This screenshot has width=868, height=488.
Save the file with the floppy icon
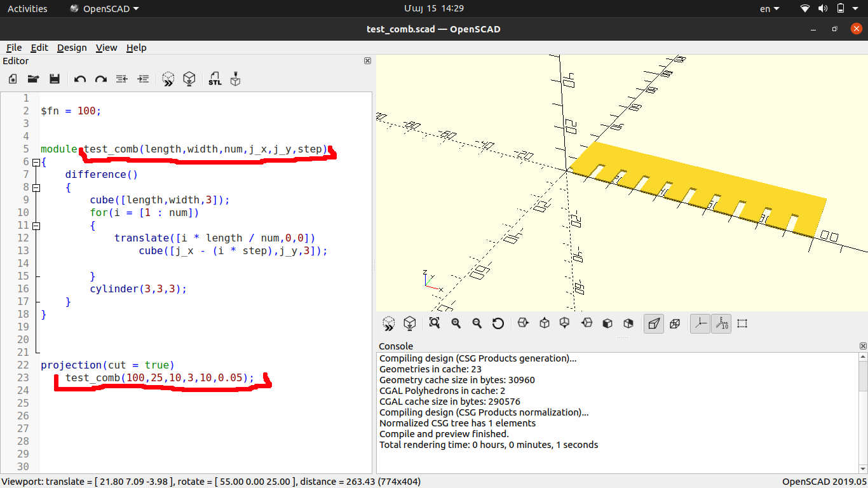[x=55, y=79]
